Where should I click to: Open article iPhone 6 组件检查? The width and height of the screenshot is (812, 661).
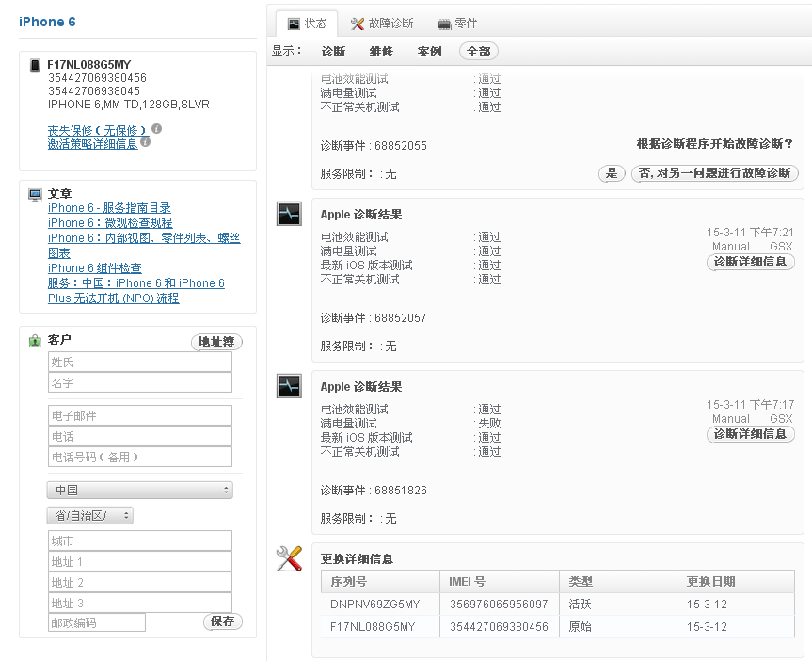pyautogui.click(x=95, y=268)
